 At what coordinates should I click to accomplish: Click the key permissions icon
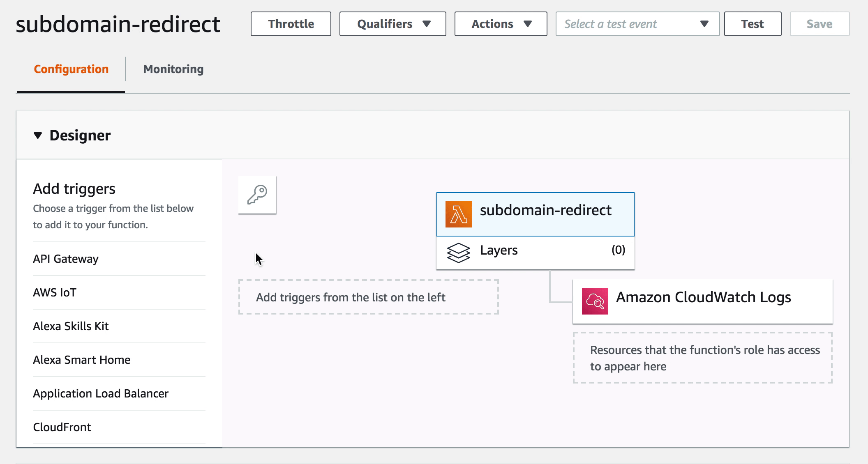257,195
